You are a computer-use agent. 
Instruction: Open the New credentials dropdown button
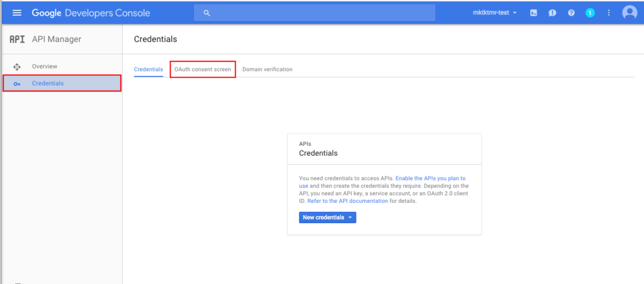327,217
